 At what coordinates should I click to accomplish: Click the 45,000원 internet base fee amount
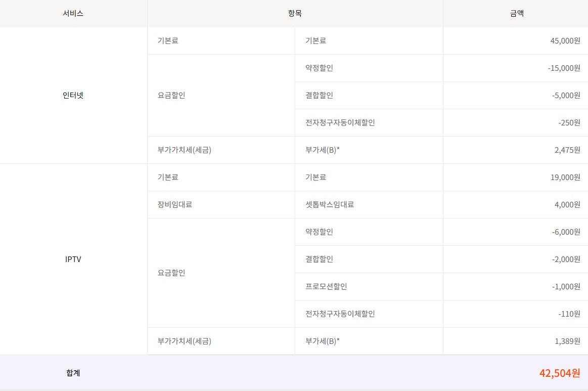[x=565, y=40]
